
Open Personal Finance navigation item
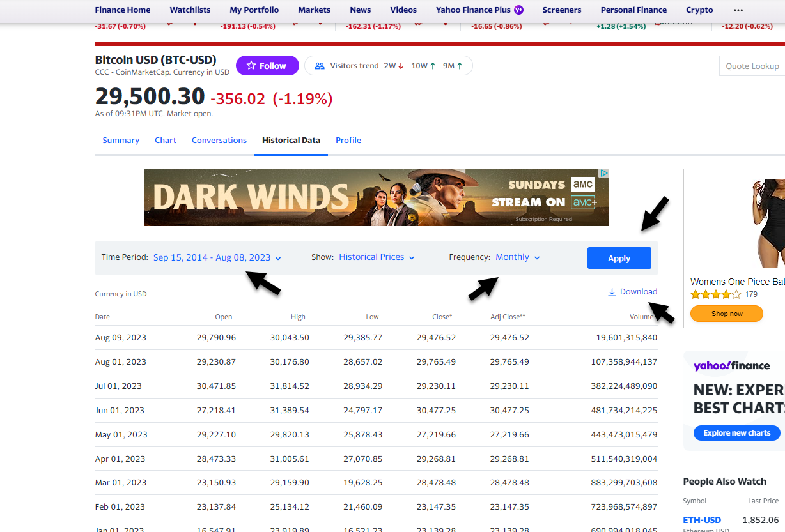pyautogui.click(x=633, y=10)
